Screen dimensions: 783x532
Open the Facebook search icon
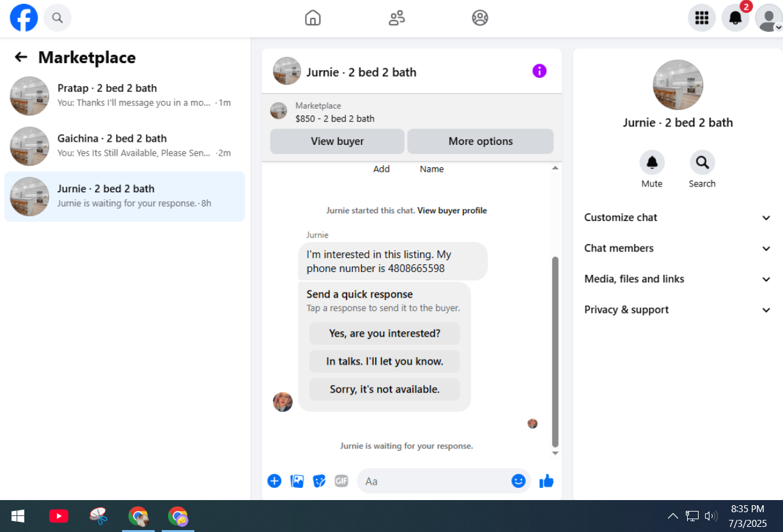click(x=58, y=18)
